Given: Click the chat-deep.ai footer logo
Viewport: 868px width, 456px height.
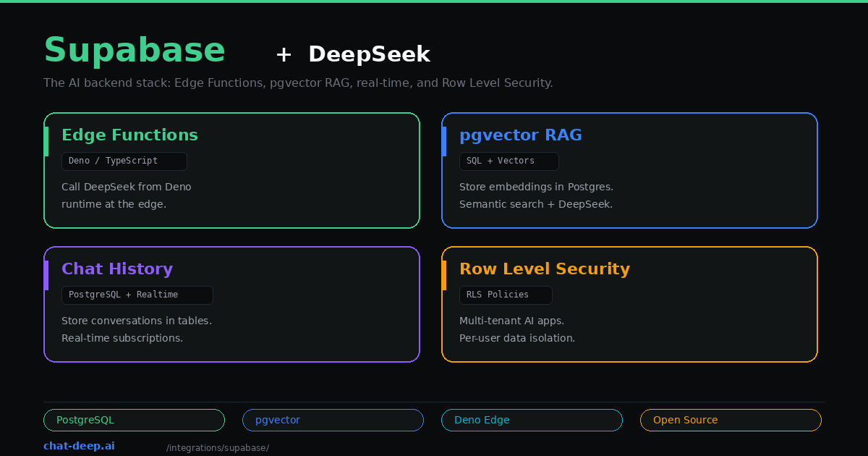Looking at the screenshot, I should click(79, 445).
